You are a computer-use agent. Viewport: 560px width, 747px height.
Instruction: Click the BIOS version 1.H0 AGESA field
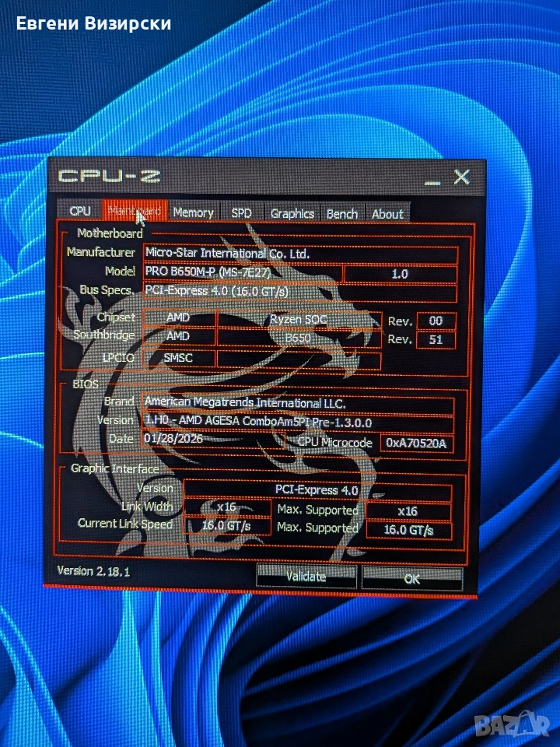pyautogui.click(x=298, y=422)
